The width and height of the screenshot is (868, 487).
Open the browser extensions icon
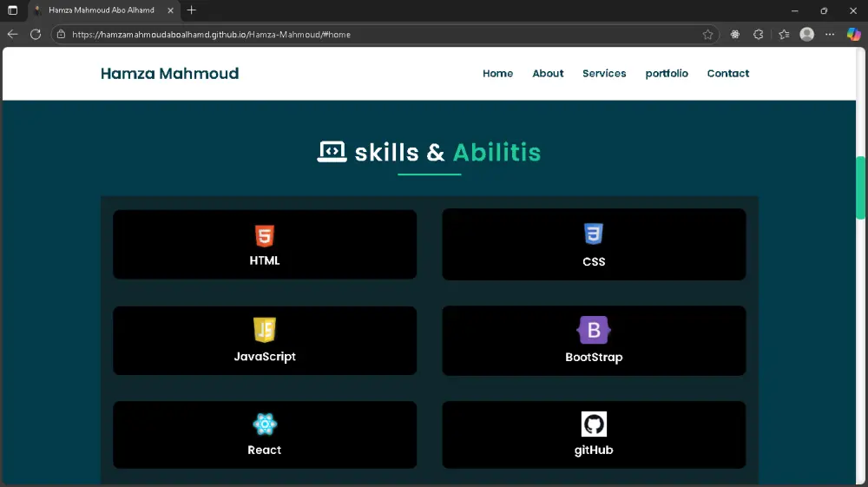click(x=759, y=35)
